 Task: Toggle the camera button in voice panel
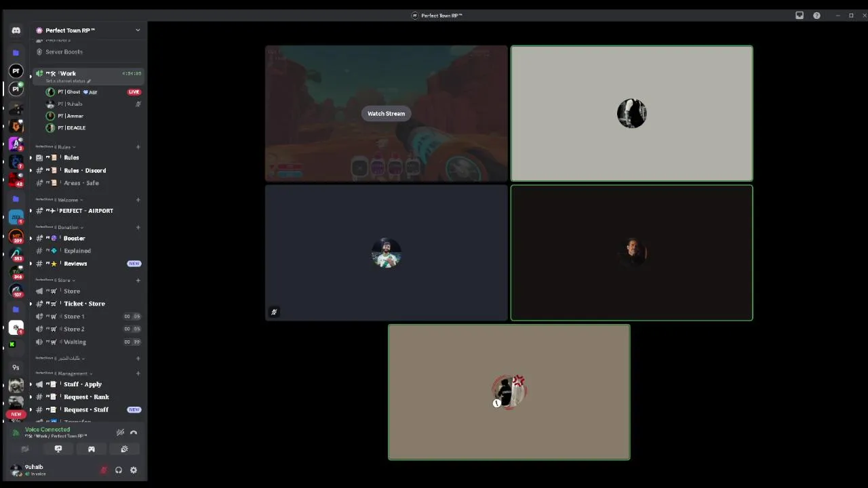click(25, 449)
